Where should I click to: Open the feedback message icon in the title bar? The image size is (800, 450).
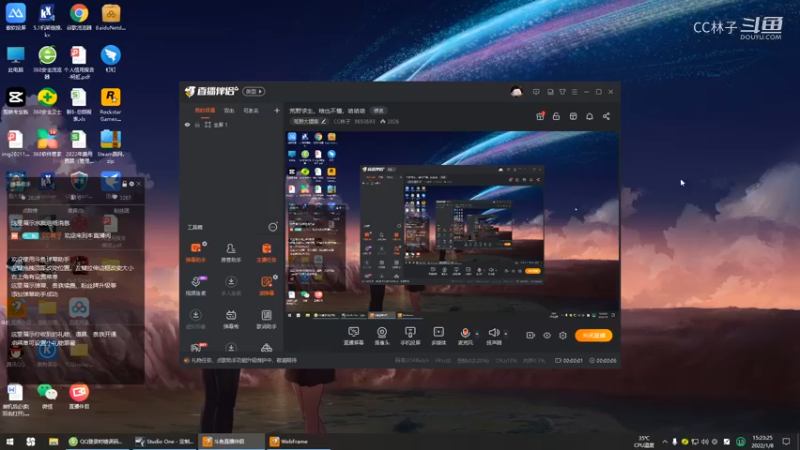(536, 92)
